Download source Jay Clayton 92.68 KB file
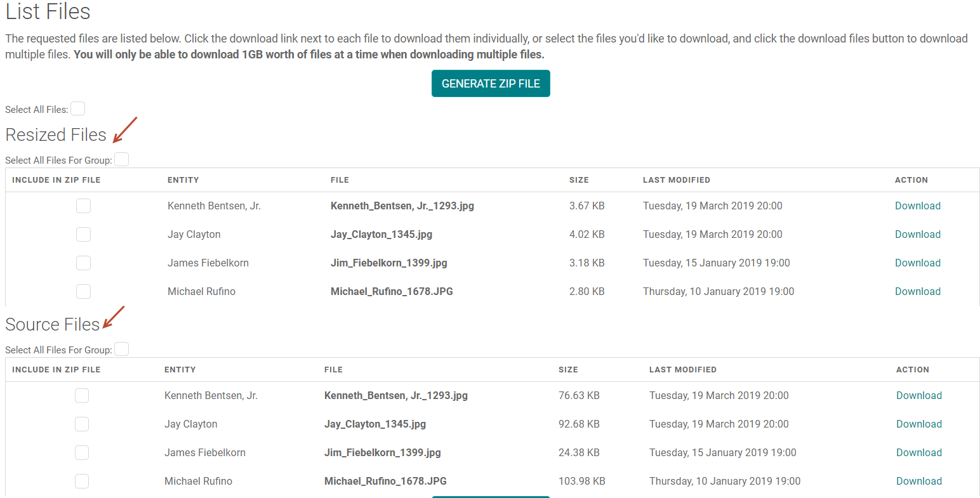Viewport: 980px width, 498px height. point(918,424)
